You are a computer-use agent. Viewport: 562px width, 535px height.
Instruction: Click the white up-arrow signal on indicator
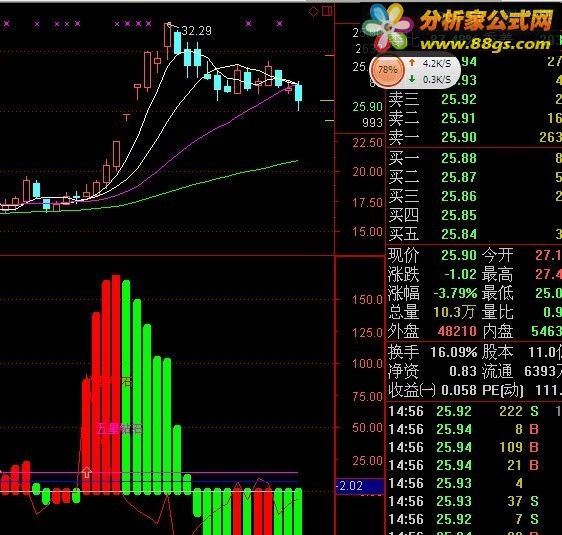coord(87,472)
